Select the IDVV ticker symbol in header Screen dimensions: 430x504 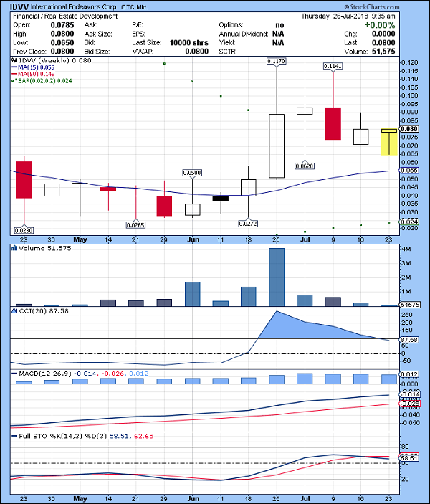[x=19, y=6]
